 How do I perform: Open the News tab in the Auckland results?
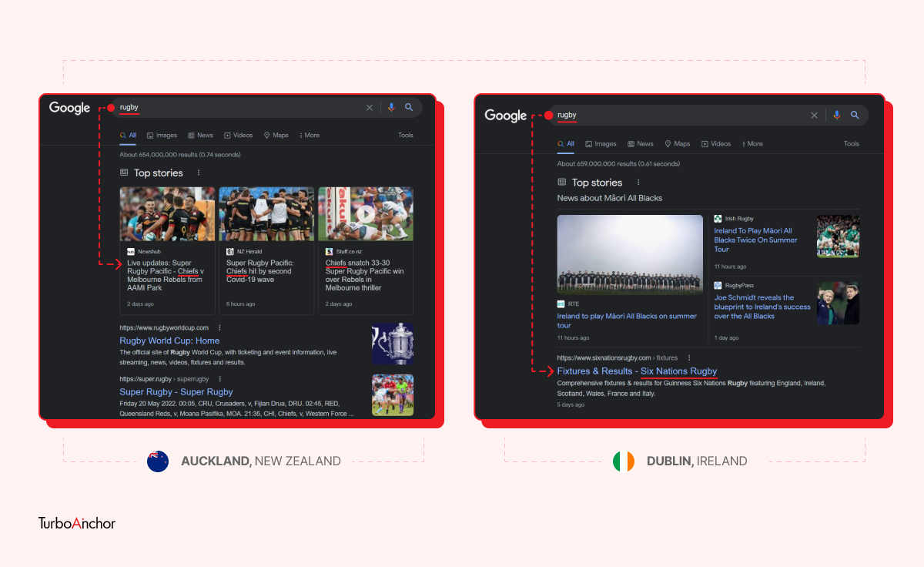pos(200,136)
